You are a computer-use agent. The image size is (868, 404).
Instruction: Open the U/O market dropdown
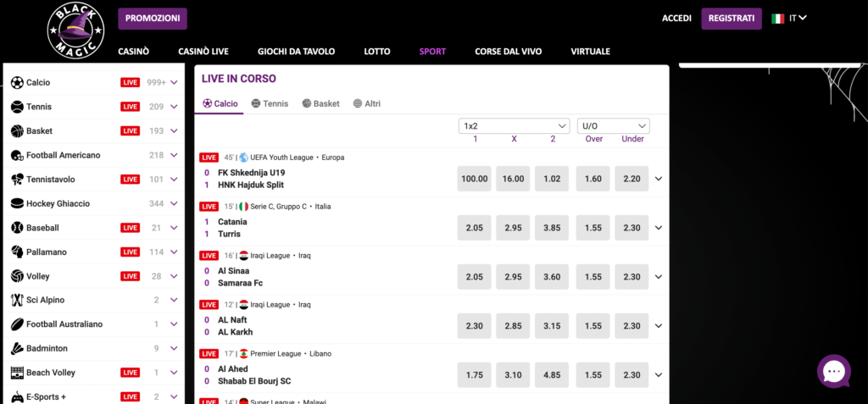[614, 125]
